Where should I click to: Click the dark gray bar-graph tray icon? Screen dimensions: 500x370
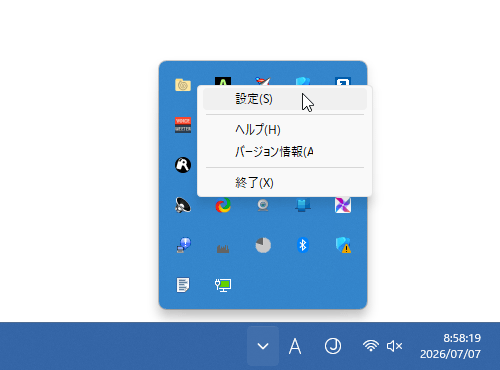pos(223,248)
